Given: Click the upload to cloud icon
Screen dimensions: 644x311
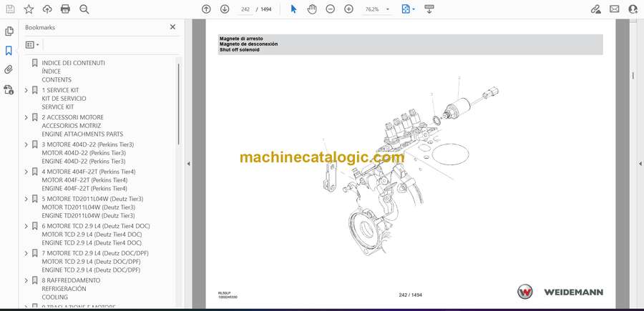Looking at the screenshot, I should 47,9.
